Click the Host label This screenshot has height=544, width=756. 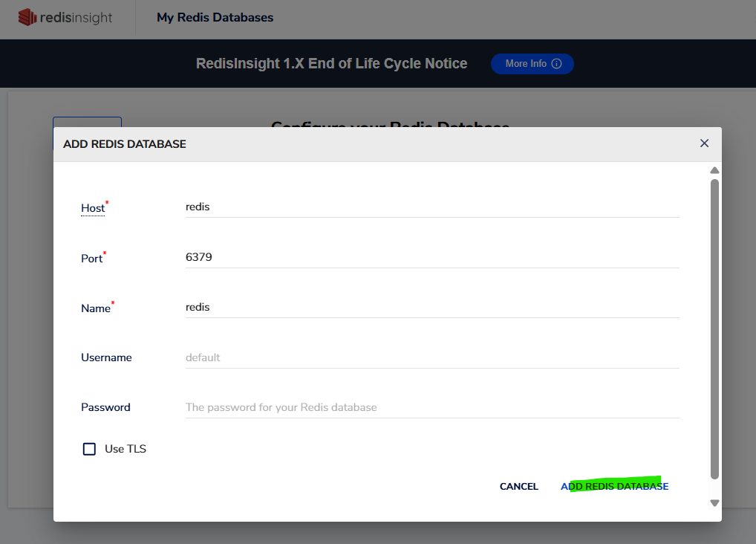coord(93,208)
